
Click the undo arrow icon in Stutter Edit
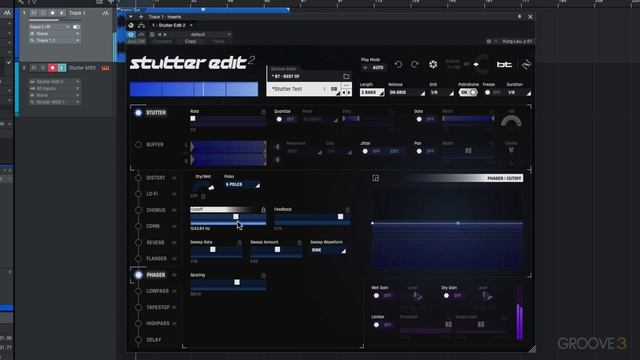tap(398, 64)
